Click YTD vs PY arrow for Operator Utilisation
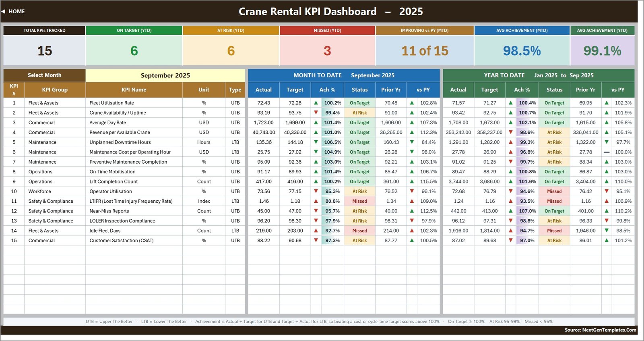644x341 pixels. click(x=607, y=191)
